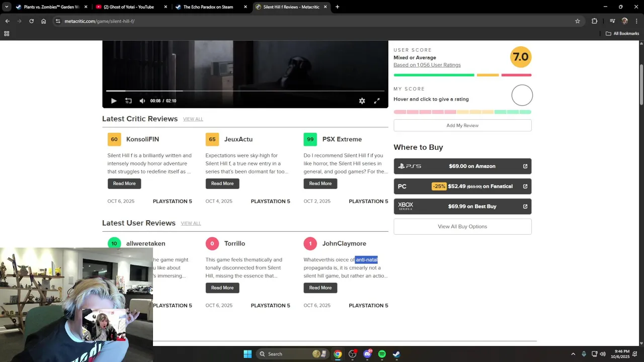Open Torrillo user profile
Viewport: 644px width, 362px height.
[x=234, y=243]
